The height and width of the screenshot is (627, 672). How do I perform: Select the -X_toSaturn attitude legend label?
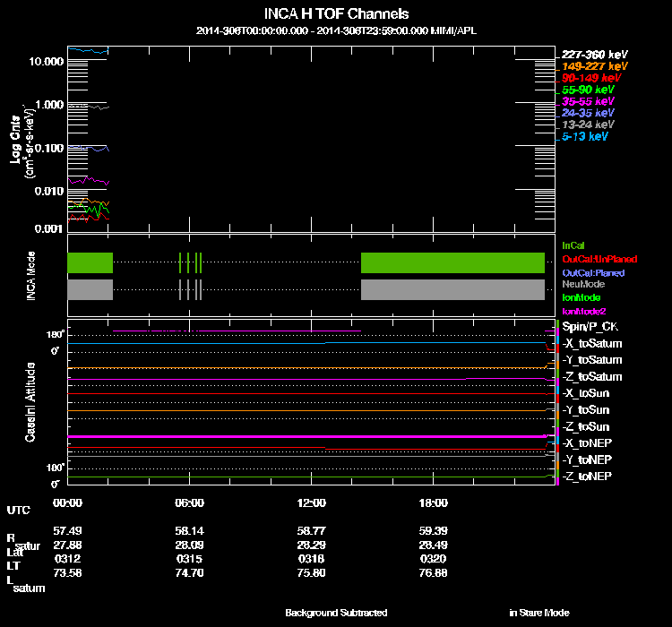tap(592, 344)
